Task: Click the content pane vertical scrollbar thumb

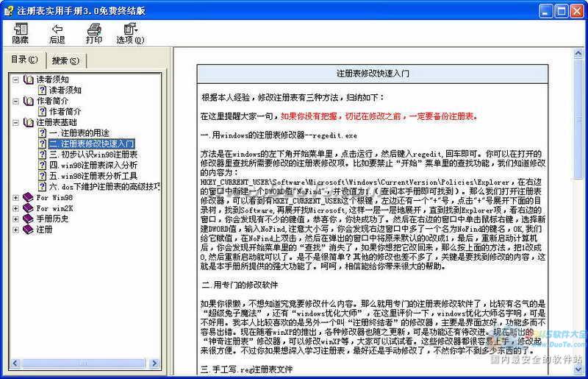Action: tap(578, 118)
